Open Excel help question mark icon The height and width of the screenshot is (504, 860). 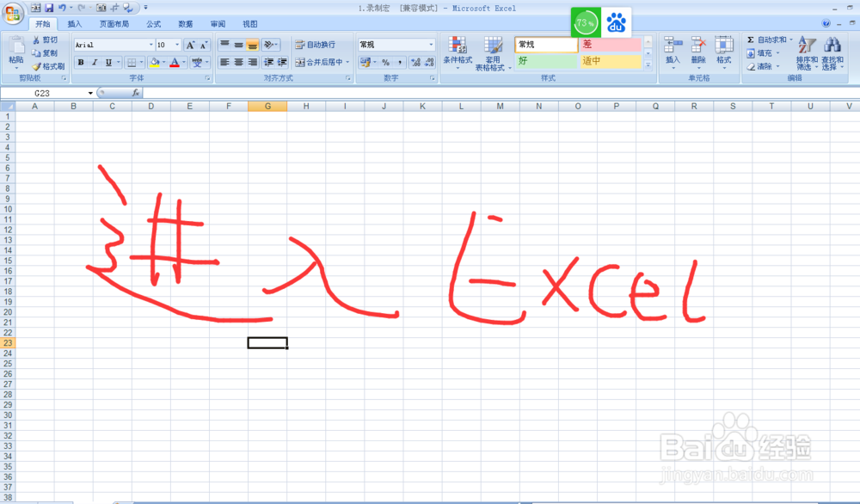pyautogui.click(x=826, y=23)
